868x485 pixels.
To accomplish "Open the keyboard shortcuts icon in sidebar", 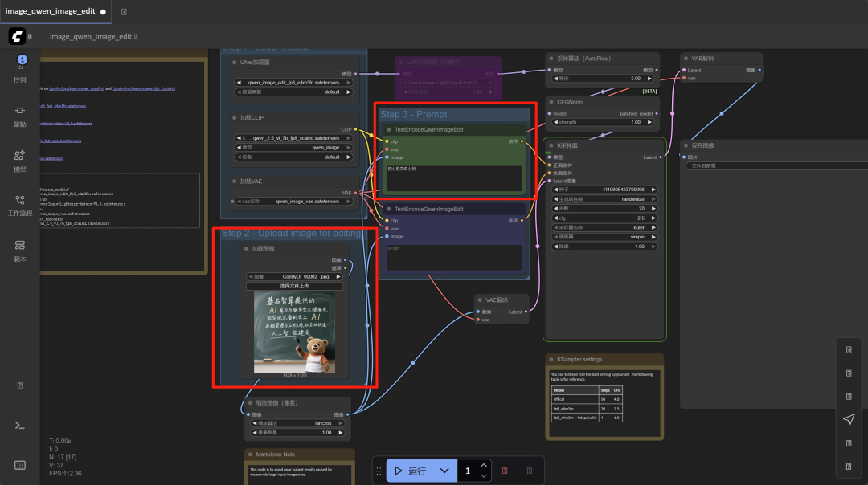I will [x=20, y=465].
